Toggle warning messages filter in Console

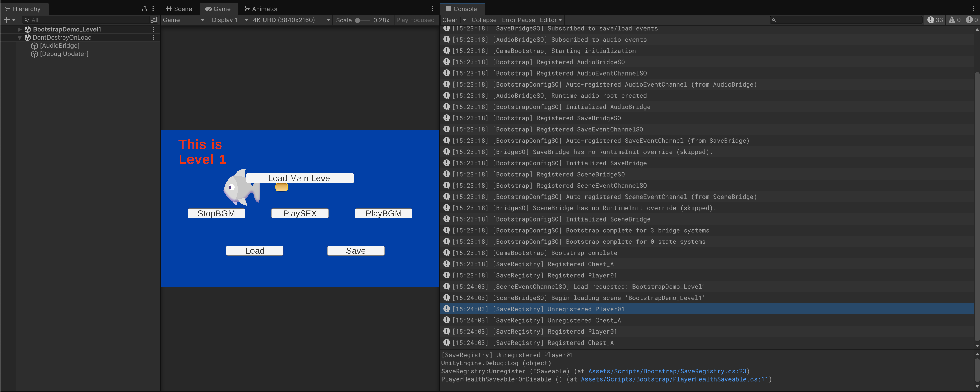pyautogui.click(x=954, y=20)
